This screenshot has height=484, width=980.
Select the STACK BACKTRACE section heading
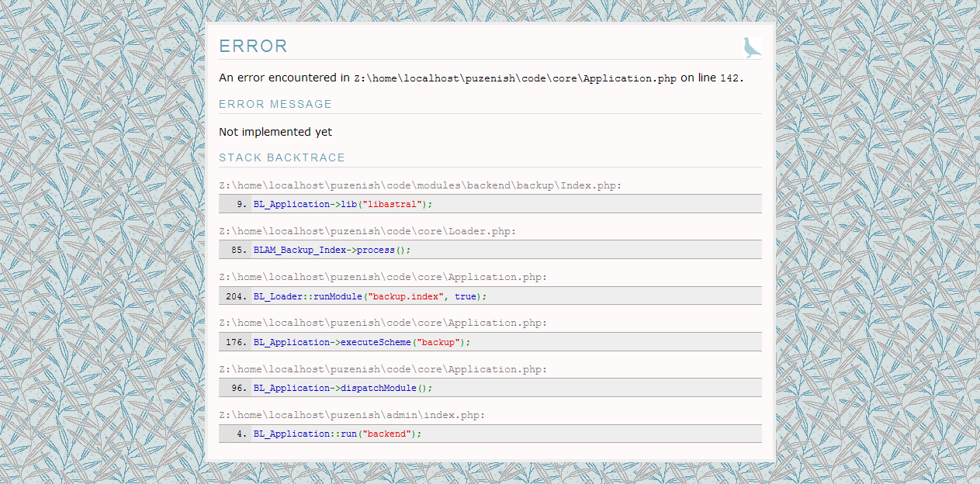tap(282, 157)
